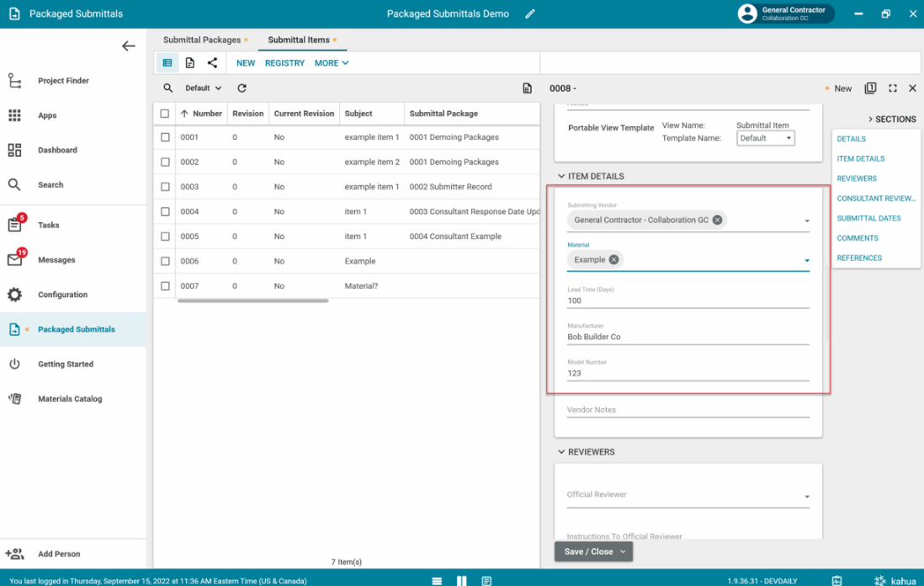Click the pencil edit icon beside project title
This screenshot has width=924, height=586.
pos(530,14)
